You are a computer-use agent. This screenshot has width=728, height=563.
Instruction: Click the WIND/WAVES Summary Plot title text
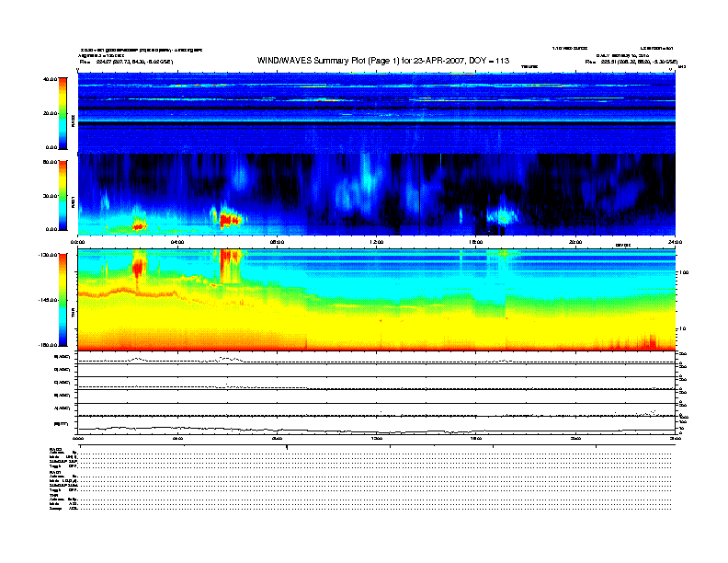pos(383,61)
